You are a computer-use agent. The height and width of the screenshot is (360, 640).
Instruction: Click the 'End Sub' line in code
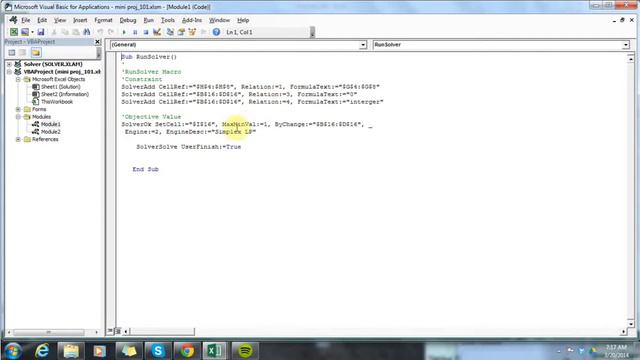point(145,169)
